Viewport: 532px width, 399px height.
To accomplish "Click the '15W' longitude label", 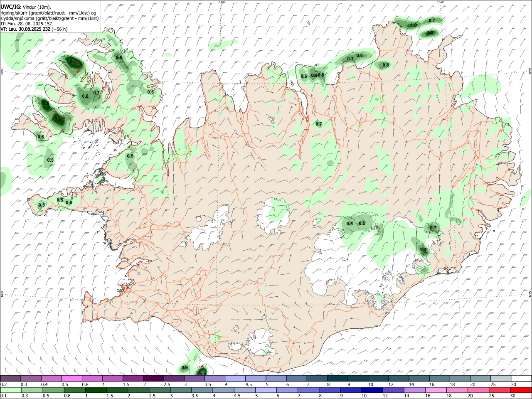I will coord(440,2).
